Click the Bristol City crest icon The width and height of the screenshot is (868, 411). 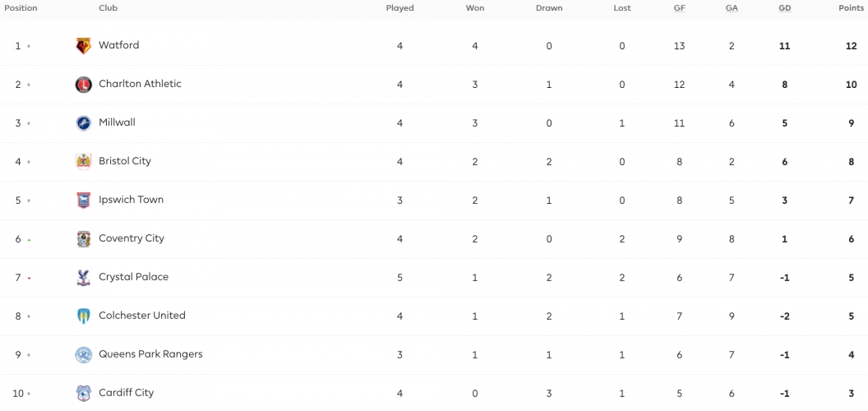[x=83, y=162]
